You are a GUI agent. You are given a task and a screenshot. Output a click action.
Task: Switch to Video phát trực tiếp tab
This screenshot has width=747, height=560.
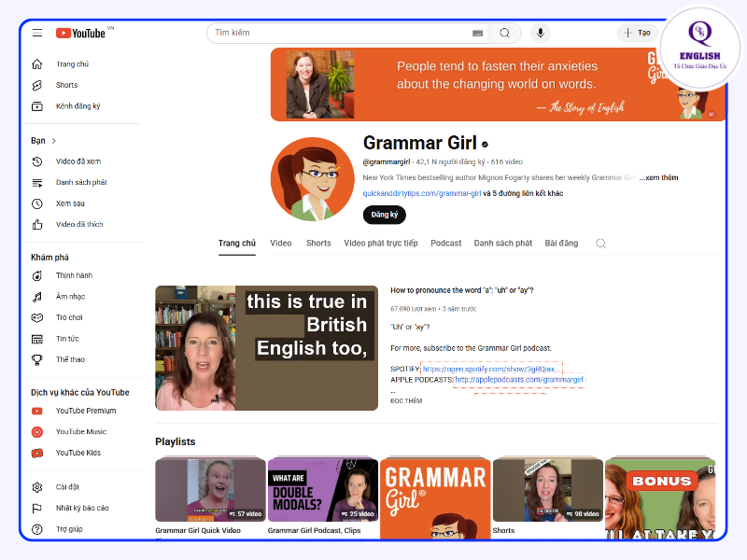[x=381, y=244]
